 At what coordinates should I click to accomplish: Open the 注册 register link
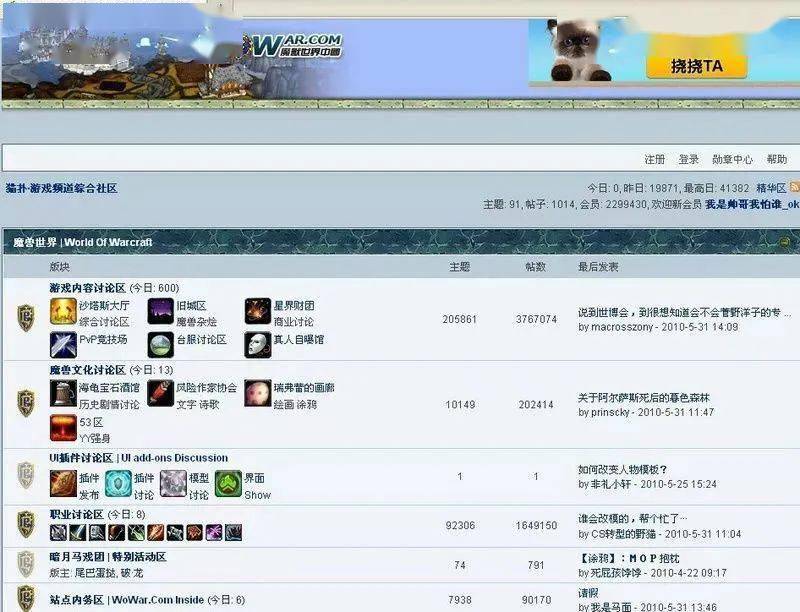(x=655, y=160)
